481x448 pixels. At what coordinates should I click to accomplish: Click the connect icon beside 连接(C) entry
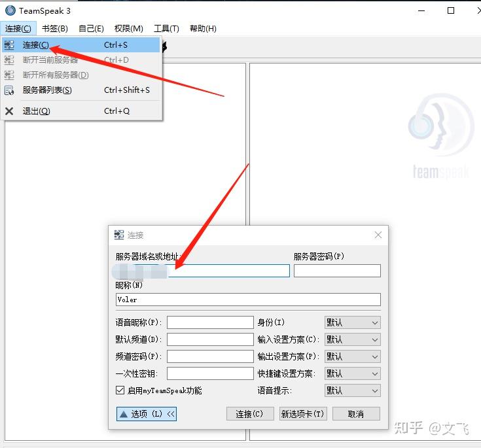pos(9,45)
